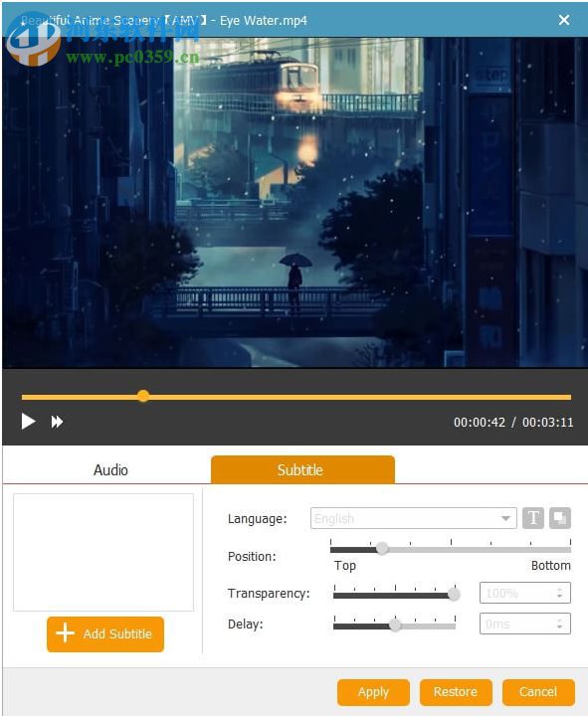
Task: Open subtitle font settings T icon
Action: click(533, 518)
